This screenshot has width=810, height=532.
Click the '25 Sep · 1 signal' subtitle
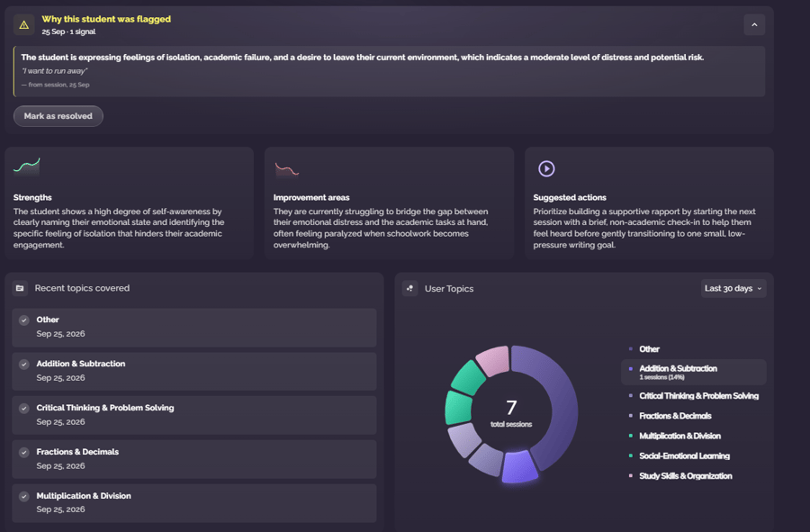pos(68,32)
